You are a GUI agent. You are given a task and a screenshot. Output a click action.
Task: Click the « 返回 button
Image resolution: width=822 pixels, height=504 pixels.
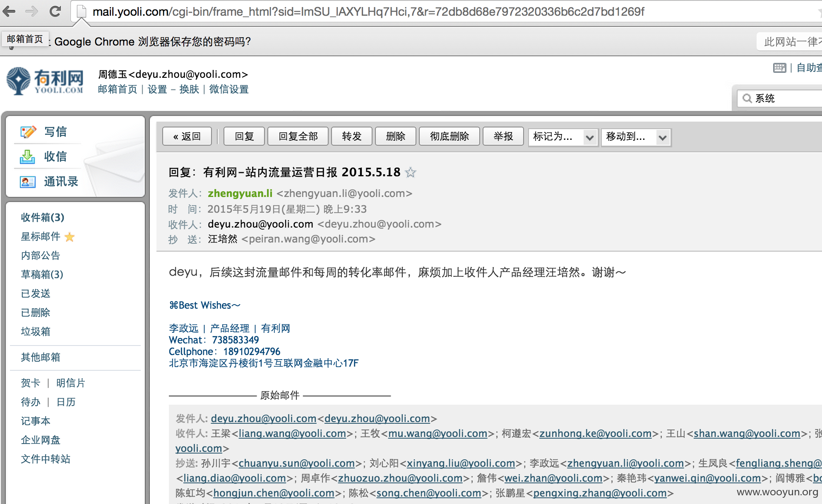click(187, 136)
